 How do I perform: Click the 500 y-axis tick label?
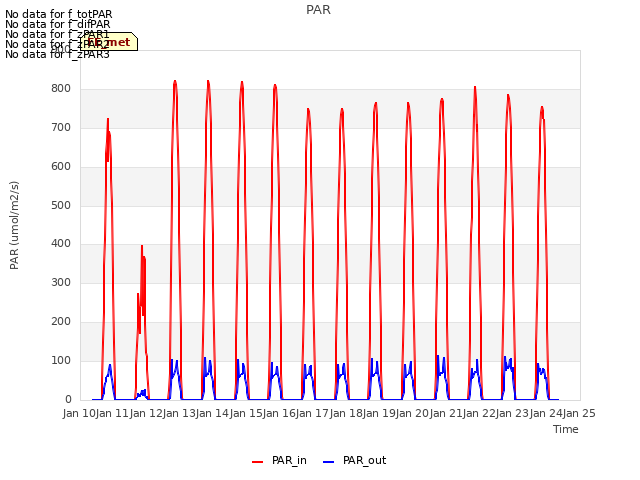61,205
